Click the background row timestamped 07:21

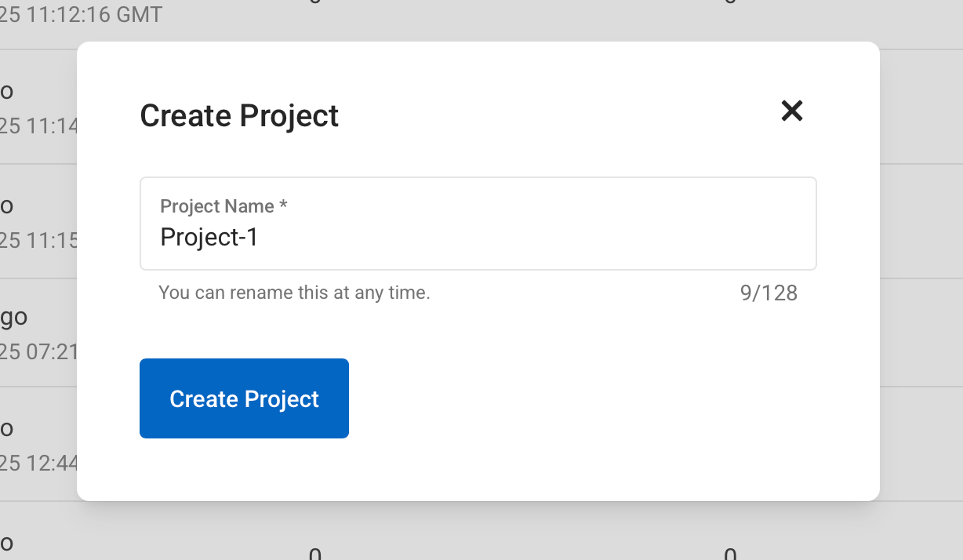click(38, 351)
